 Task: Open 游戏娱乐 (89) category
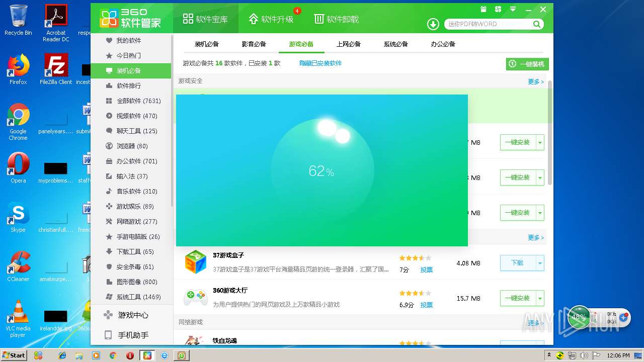coord(131,206)
